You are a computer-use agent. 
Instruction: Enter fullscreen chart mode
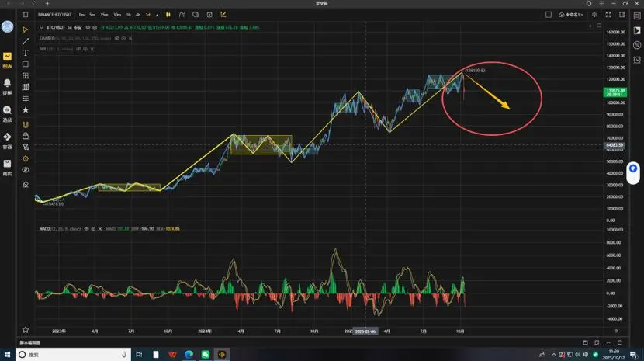point(608,15)
